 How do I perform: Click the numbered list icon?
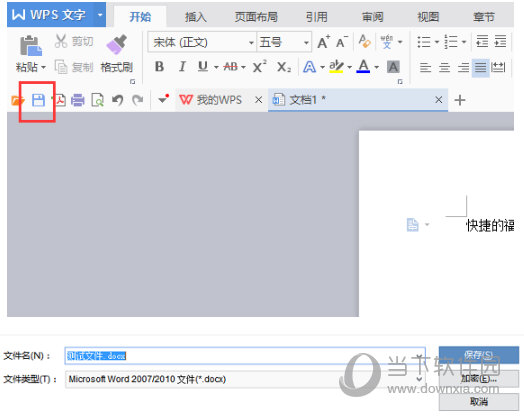click(x=451, y=42)
